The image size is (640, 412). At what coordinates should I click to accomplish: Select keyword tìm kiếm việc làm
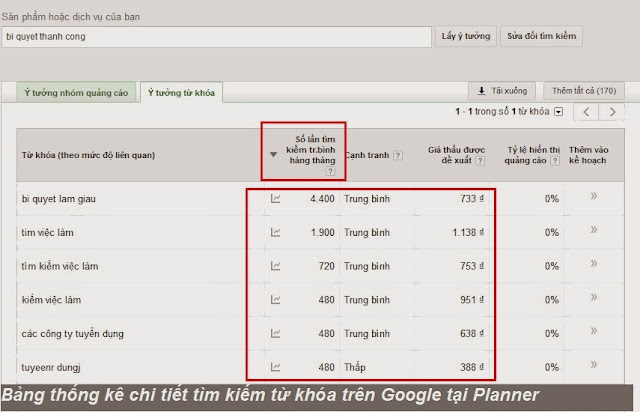[60, 266]
